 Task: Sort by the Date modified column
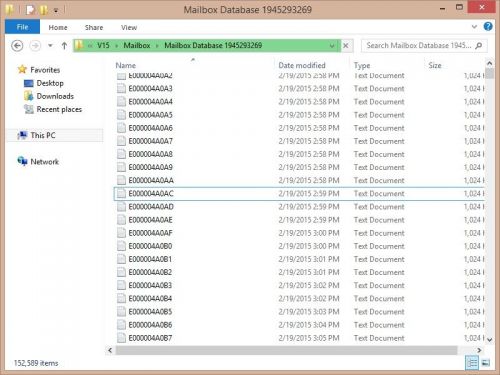coord(302,65)
